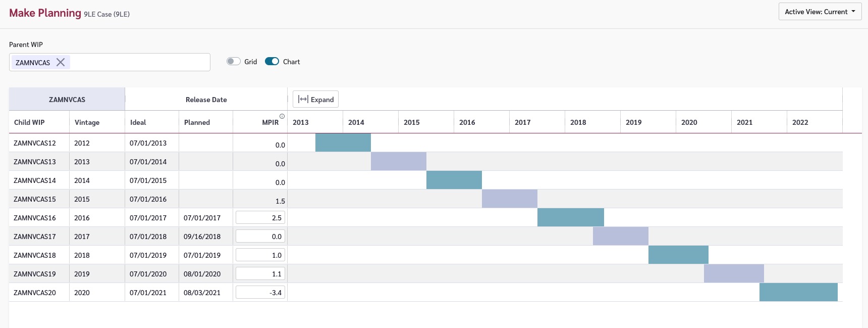This screenshot has width=868, height=328.
Task: Select the ZAMNVCAS18 row name
Action: click(x=35, y=255)
